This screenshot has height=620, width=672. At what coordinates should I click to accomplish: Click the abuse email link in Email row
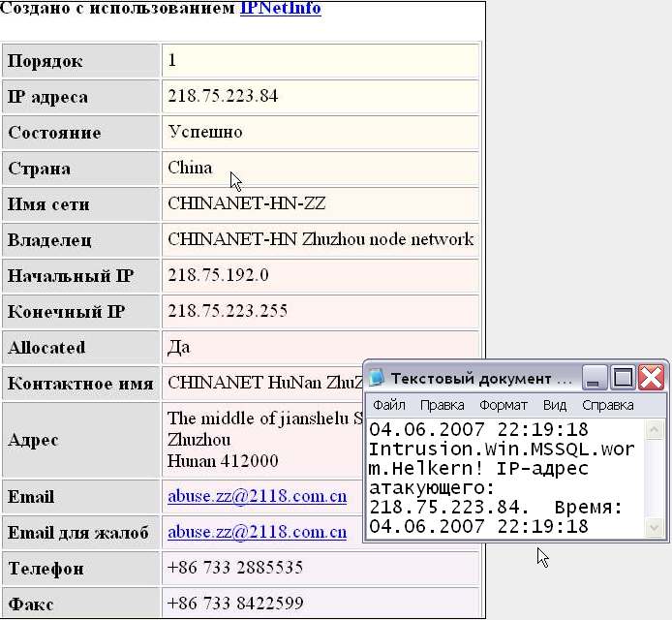coord(257,497)
